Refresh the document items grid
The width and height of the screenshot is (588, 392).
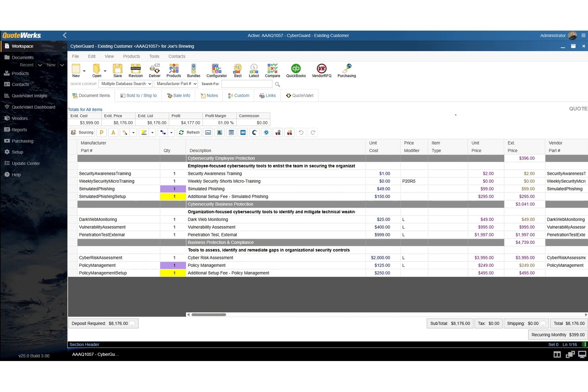point(189,133)
